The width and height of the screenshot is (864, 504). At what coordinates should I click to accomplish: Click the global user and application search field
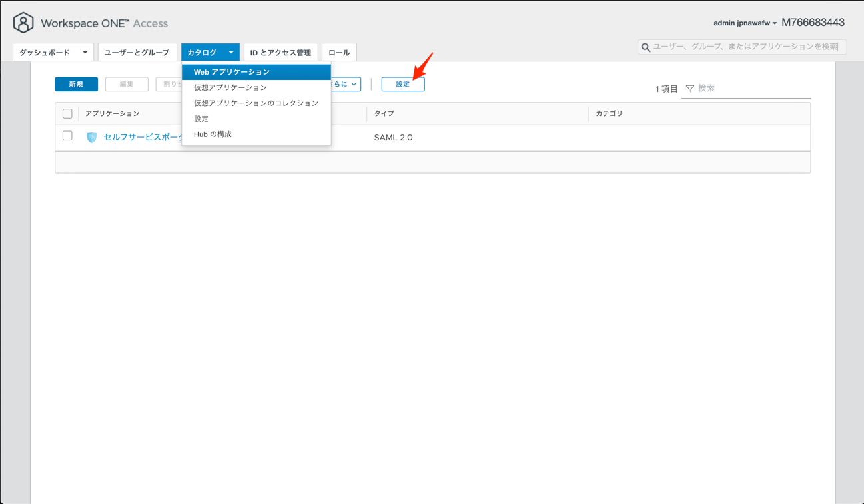point(742,47)
